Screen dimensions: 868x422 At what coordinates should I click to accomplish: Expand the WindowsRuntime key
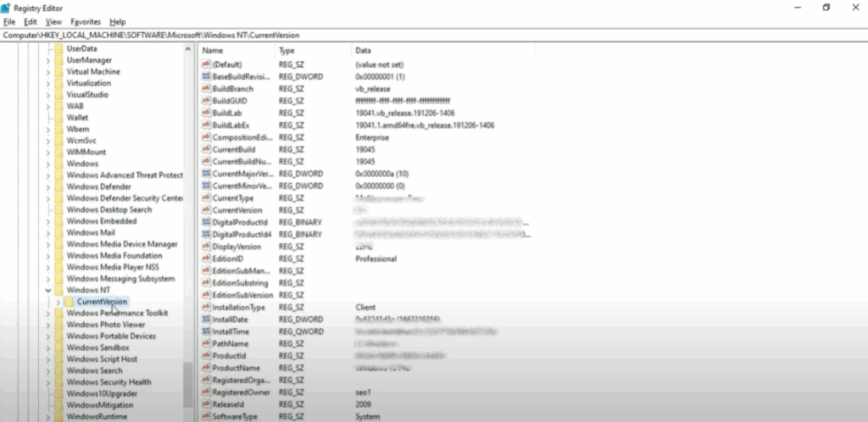(47, 417)
